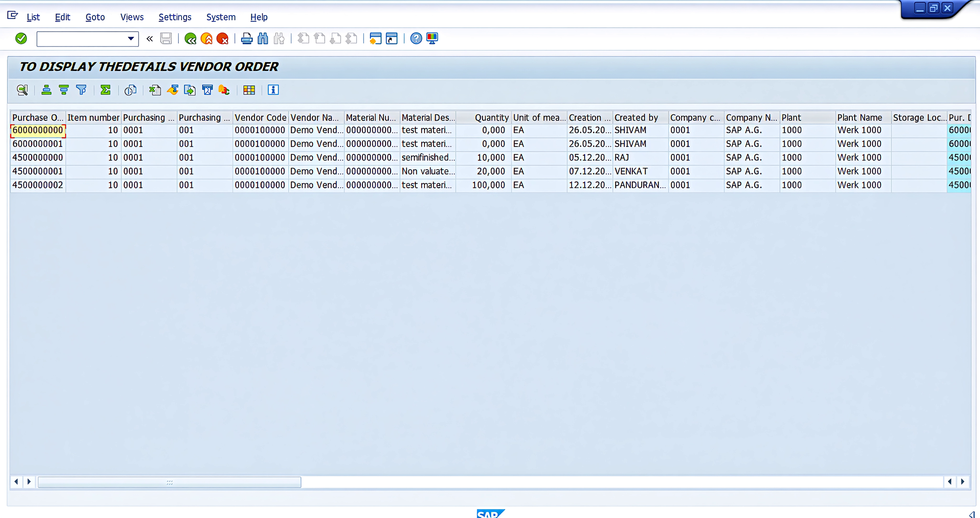The width and height of the screenshot is (980, 518).
Task: Click the green Enter checkmark icon
Action: pos(21,39)
